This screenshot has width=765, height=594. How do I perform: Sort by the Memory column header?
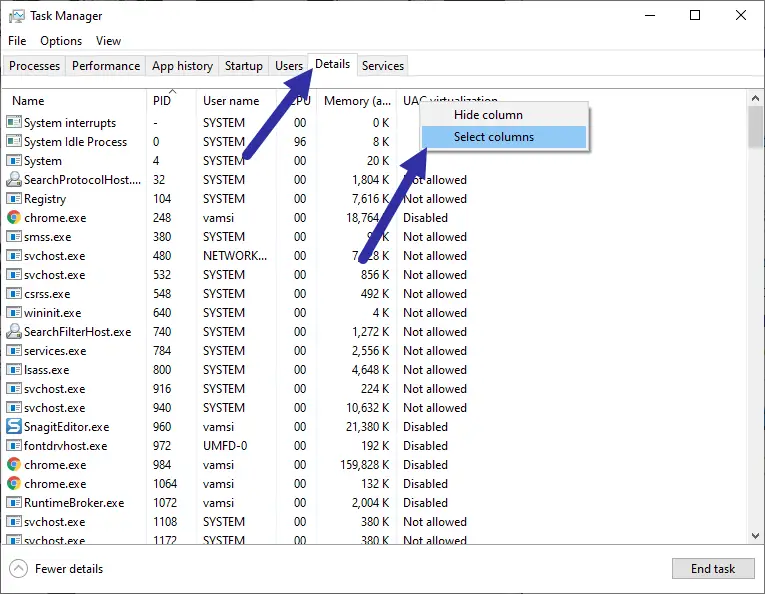357,101
